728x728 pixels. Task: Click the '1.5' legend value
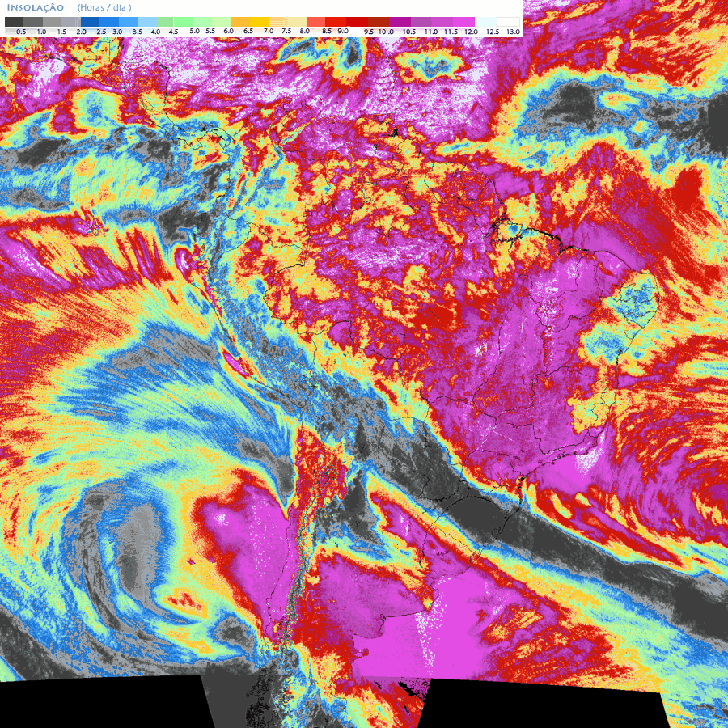(61, 32)
